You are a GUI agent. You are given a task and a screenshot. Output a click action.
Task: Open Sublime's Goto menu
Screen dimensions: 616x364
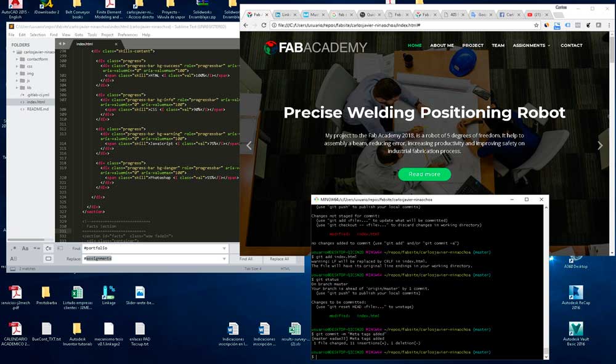(x=79, y=35)
